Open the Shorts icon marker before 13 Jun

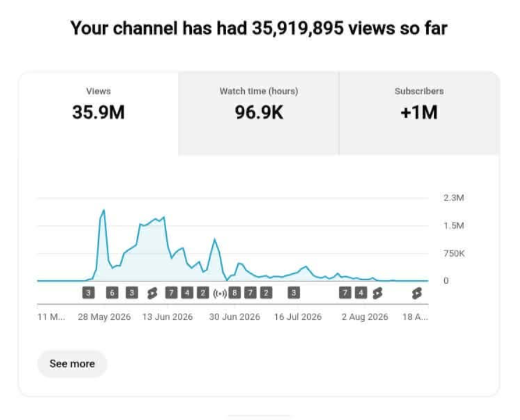pos(152,293)
